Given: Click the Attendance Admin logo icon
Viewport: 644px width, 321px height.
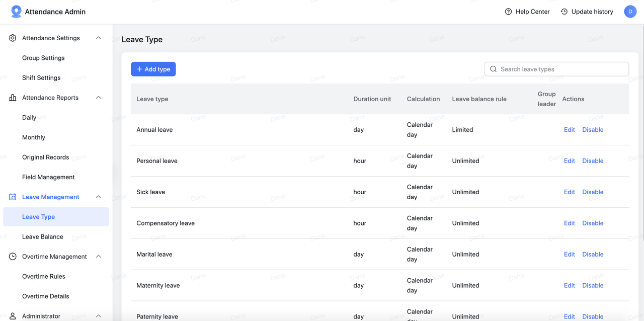Looking at the screenshot, I should coord(17,12).
